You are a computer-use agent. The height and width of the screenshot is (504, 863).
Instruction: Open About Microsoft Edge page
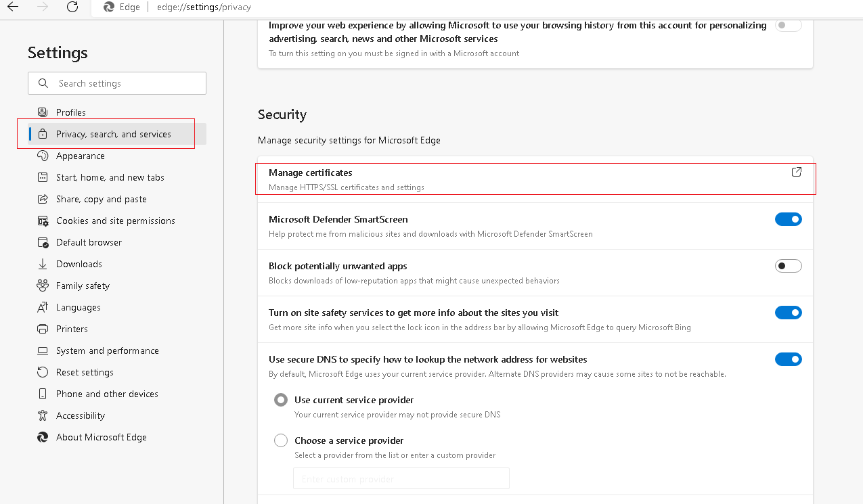point(117,437)
